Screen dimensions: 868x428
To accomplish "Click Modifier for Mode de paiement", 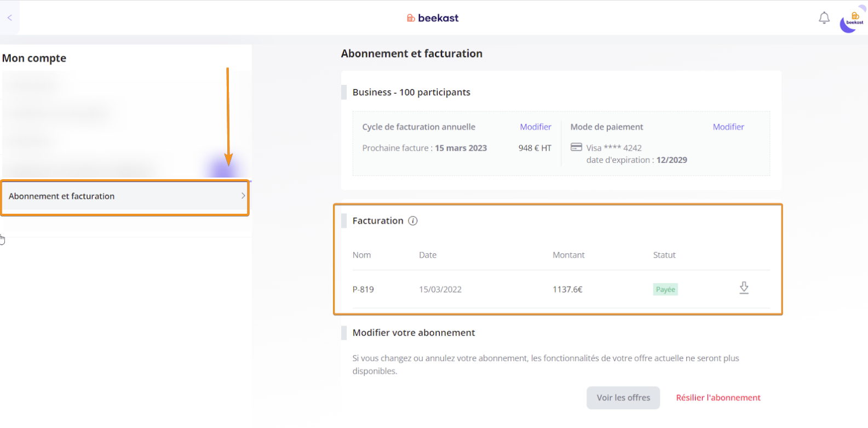I will (728, 127).
